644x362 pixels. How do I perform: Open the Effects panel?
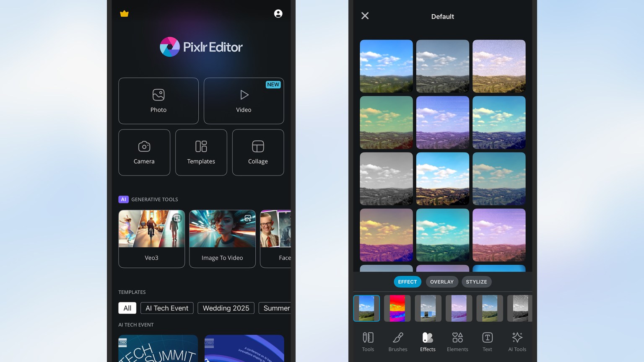pyautogui.click(x=427, y=341)
